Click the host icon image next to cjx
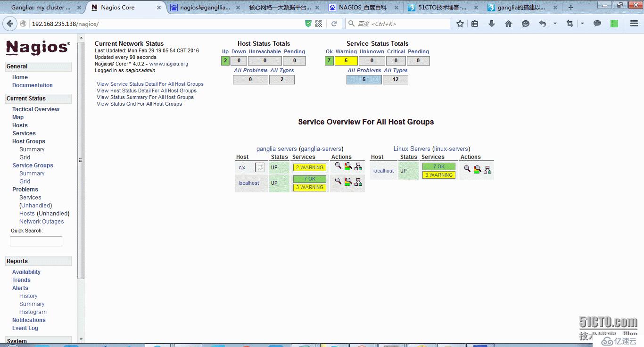Screen dimensions: 644x347 tap(260, 167)
